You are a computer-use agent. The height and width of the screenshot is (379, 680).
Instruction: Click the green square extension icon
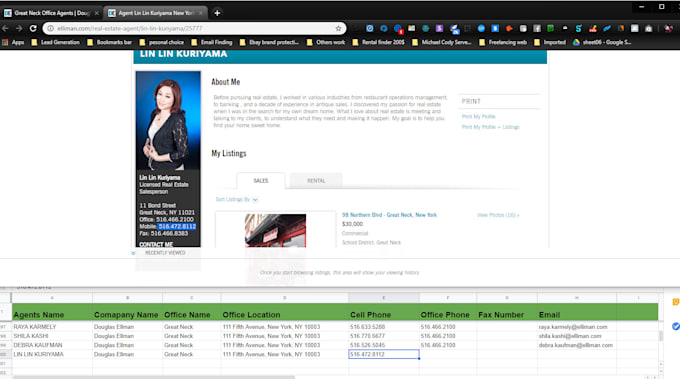click(x=550, y=28)
